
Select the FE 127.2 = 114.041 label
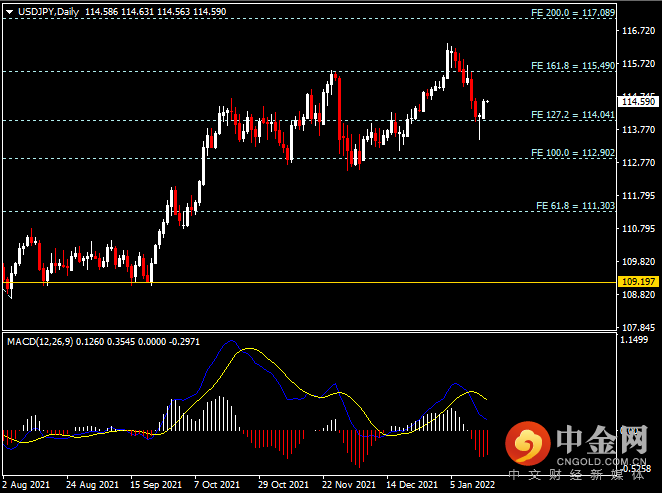pos(573,115)
